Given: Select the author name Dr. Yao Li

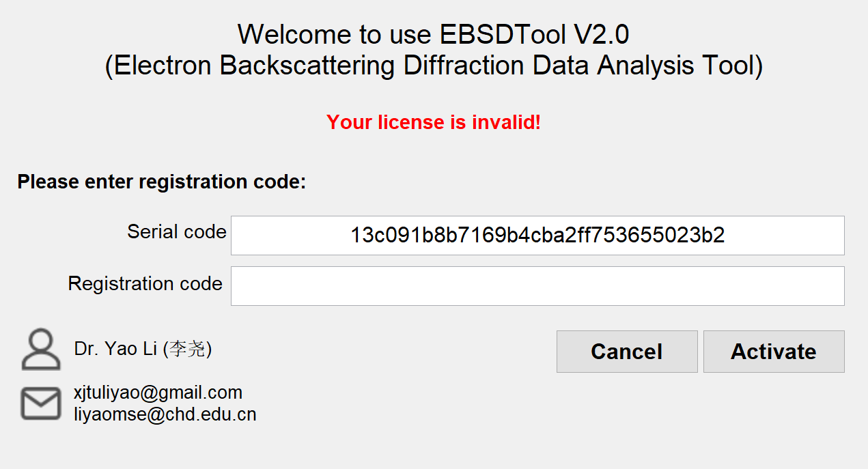Looking at the screenshot, I should click(115, 349).
